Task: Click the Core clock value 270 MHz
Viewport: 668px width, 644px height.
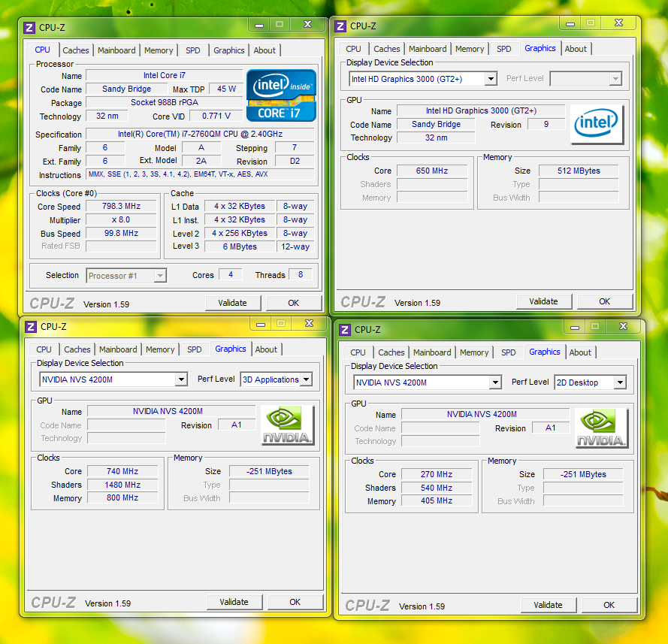Action: coord(437,474)
